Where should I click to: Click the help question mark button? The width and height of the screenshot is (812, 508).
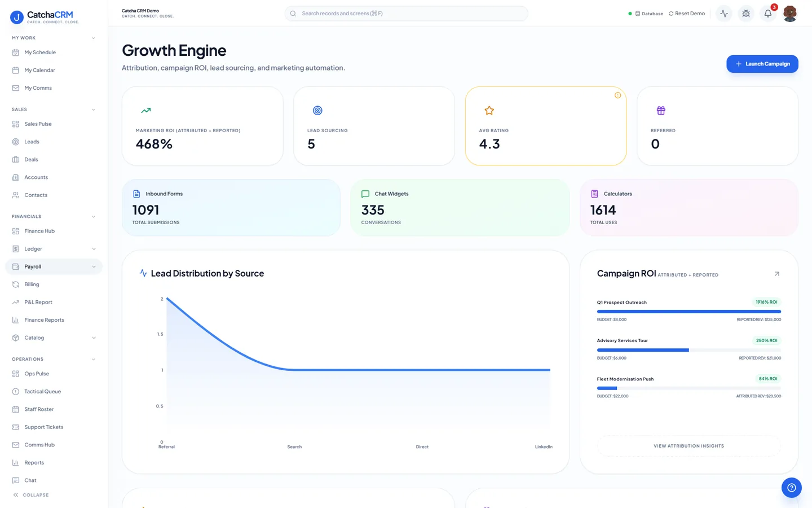pos(792,488)
